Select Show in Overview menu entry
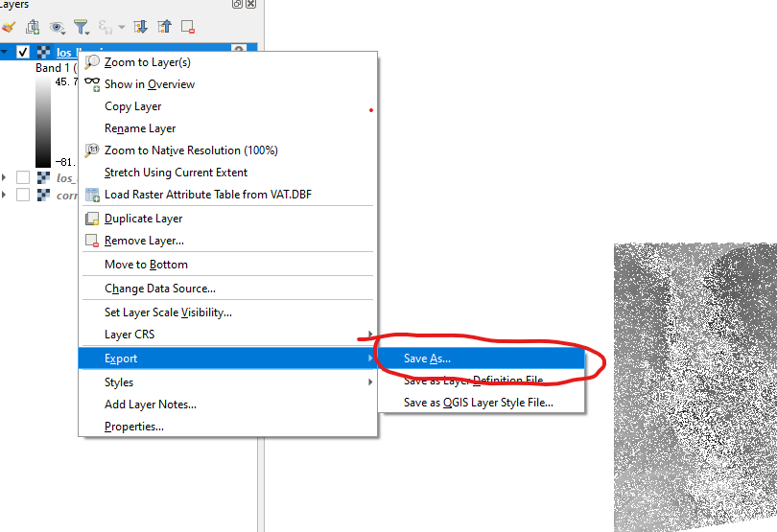The height and width of the screenshot is (532, 777). pos(228,84)
